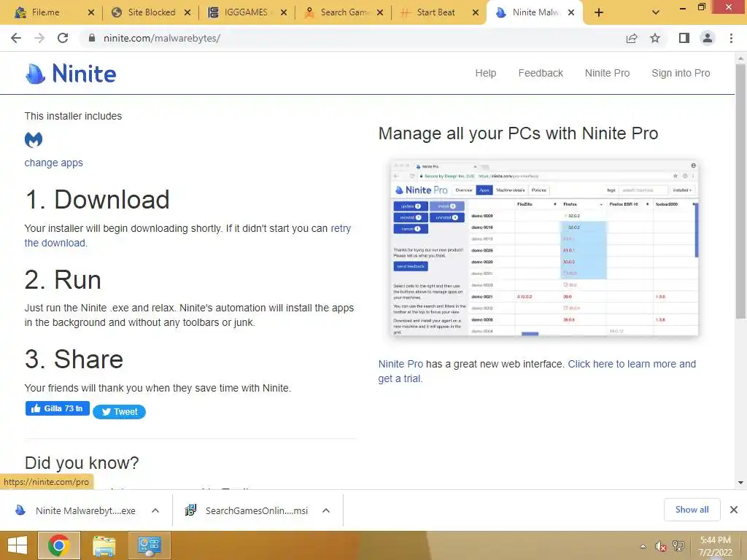Viewport: 747px width, 560px height.
Task: Click the address bar URL field
Action: [352, 38]
